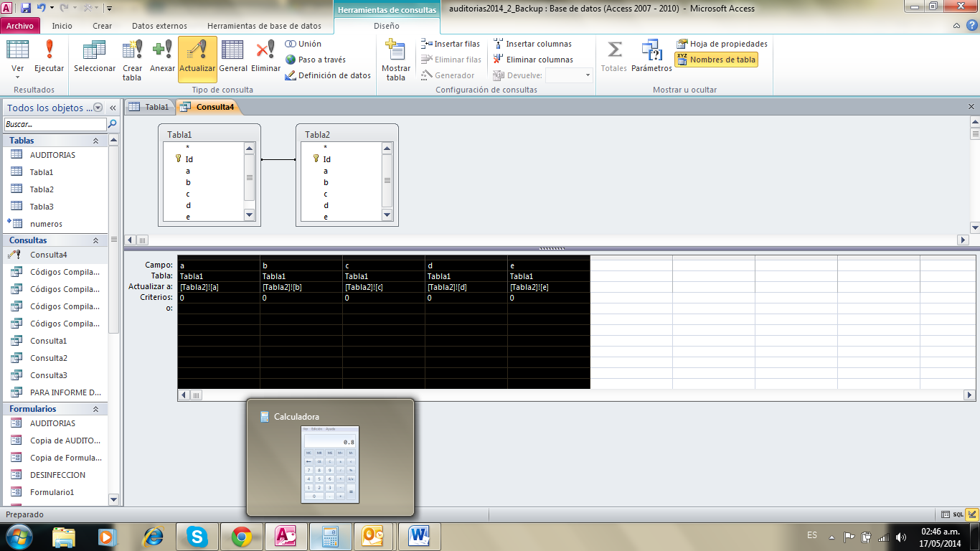The width and height of the screenshot is (980, 551).
Task: Click the Buscar search field
Action: [55, 124]
